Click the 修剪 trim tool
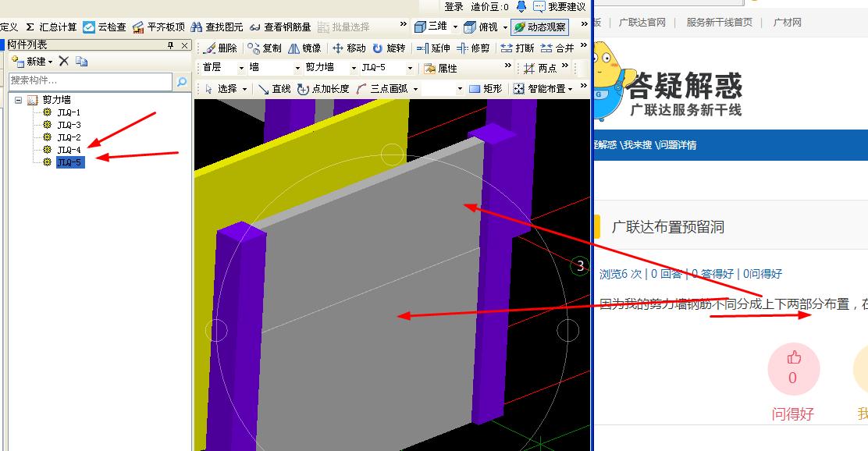Image resolution: width=868 pixels, height=451 pixels. pyautogui.click(x=473, y=48)
